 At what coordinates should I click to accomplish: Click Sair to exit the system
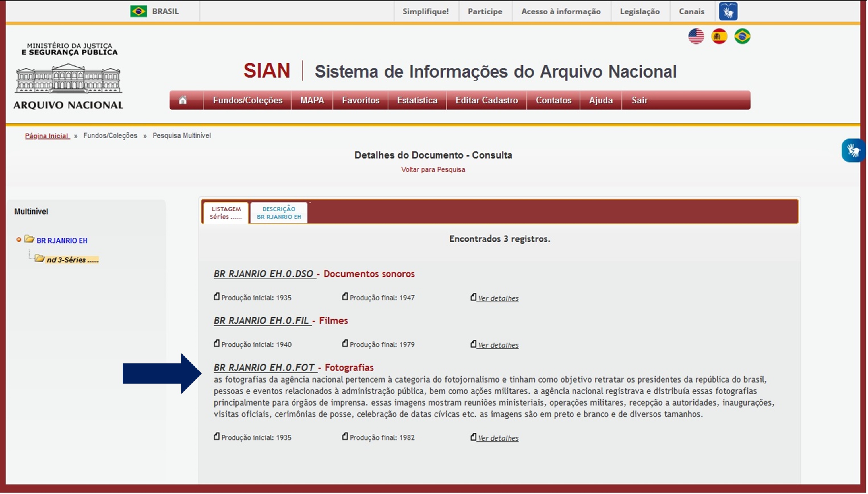click(640, 100)
